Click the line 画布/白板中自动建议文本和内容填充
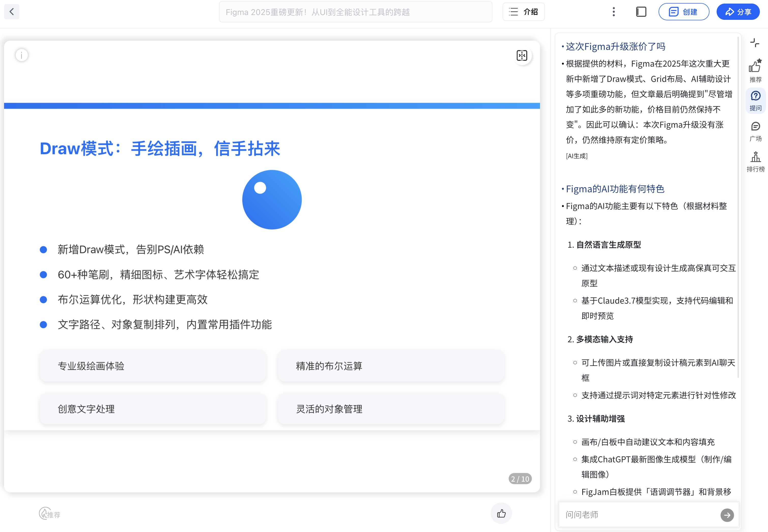The width and height of the screenshot is (768, 532). (x=648, y=442)
